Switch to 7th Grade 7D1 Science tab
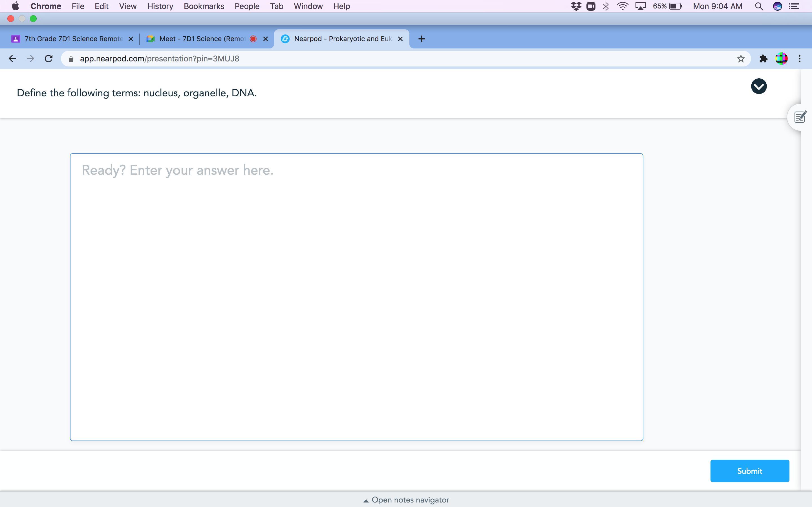This screenshot has height=507, width=812. click(74, 39)
